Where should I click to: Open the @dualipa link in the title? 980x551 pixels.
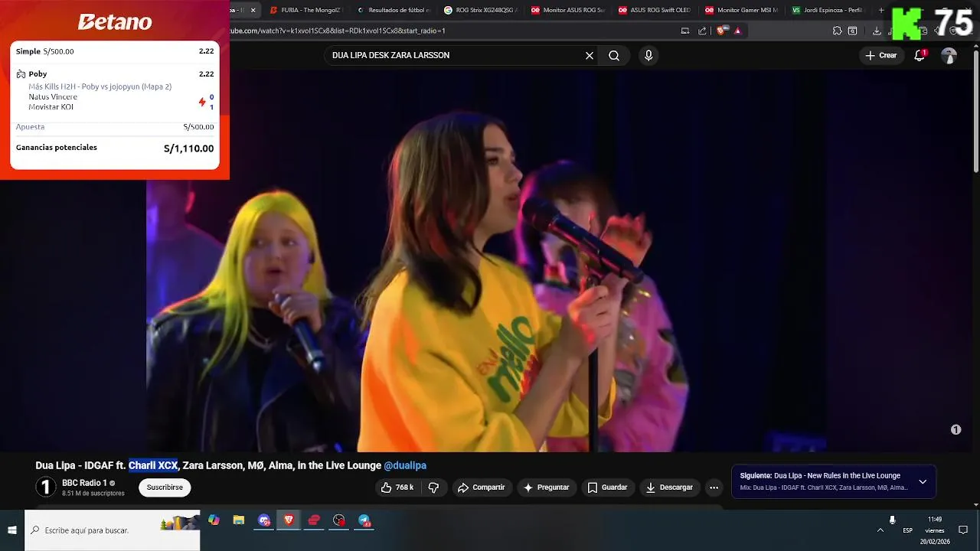[x=405, y=465]
